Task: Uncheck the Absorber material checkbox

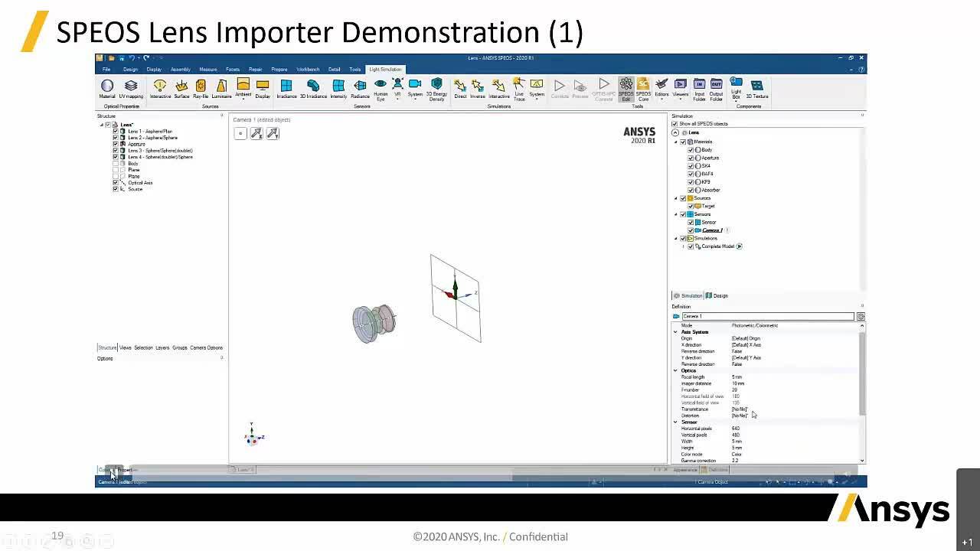Action: click(x=690, y=190)
